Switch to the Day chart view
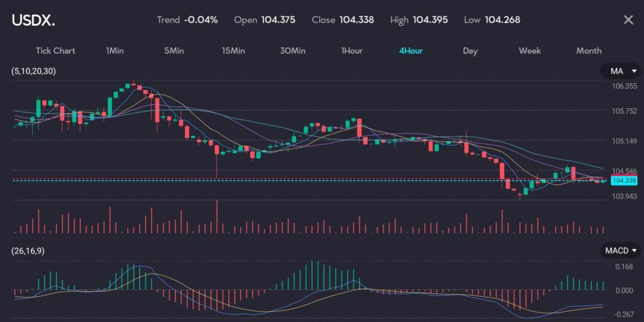 pyautogui.click(x=470, y=51)
